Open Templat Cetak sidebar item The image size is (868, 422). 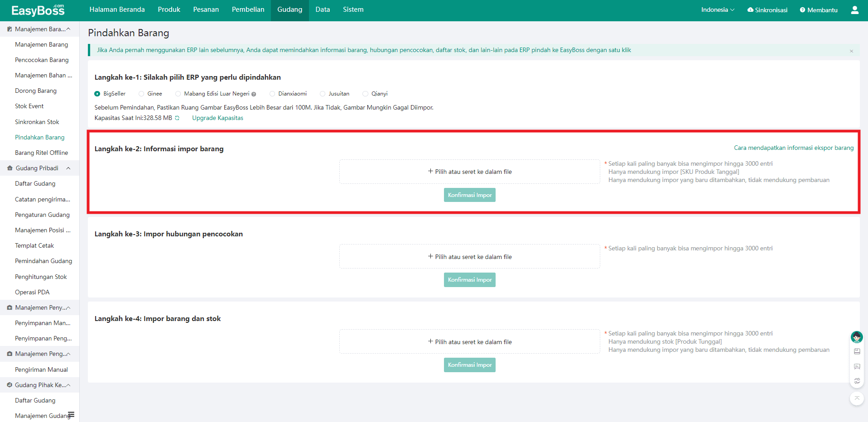[x=34, y=245]
